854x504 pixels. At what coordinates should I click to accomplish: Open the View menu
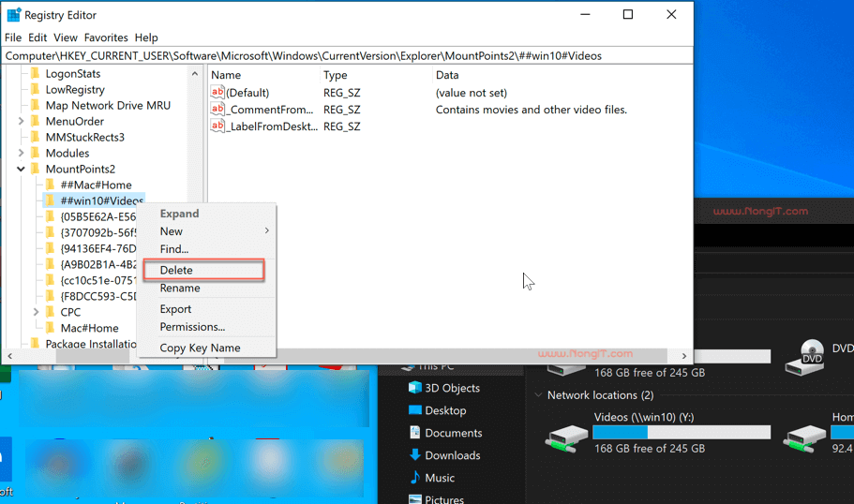coord(66,37)
